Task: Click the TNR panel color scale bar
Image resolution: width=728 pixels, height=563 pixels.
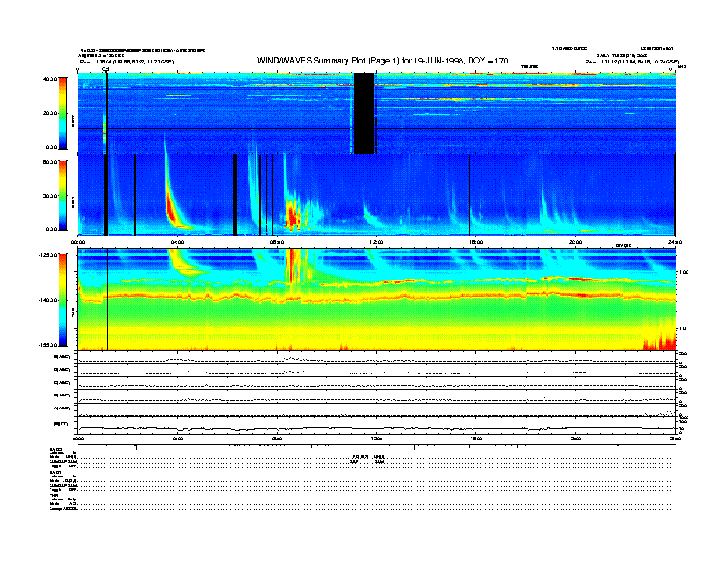Action: pyautogui.click(x=63, y=300)
